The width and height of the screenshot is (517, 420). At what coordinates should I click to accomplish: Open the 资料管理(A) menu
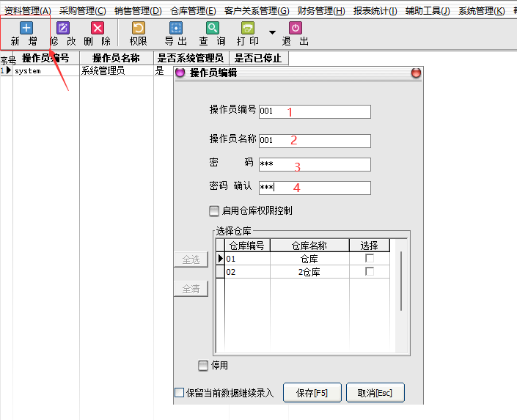click(x=27, y=11)
